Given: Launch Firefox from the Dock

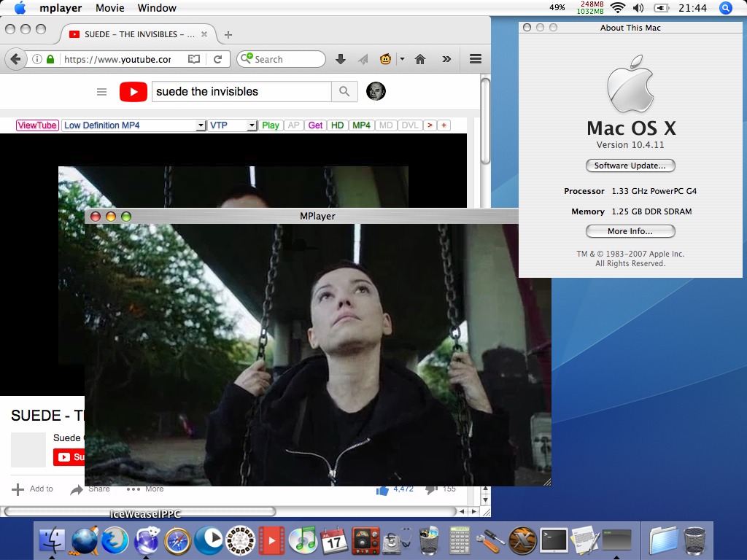Looking at the screenshot, I should coord(115,540).
